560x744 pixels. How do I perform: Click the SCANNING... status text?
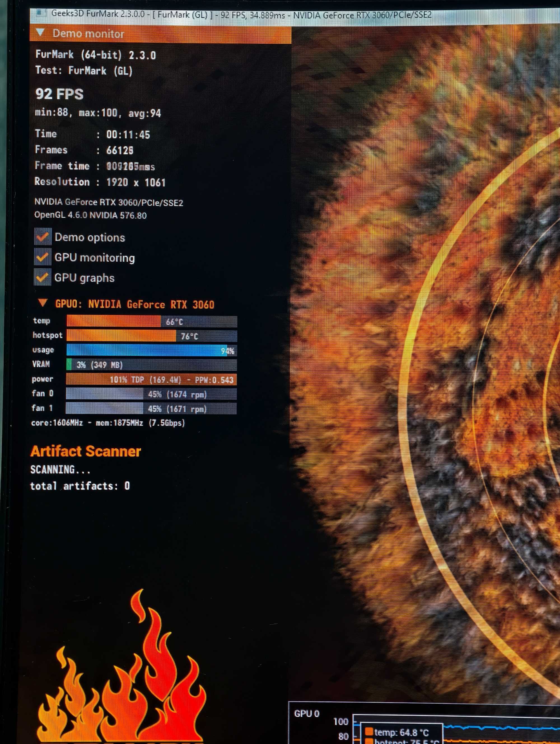60,469
